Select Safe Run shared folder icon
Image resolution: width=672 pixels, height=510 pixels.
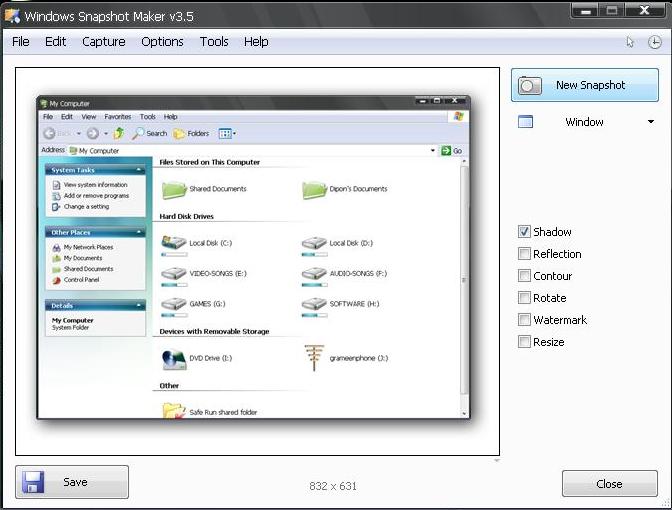point(174,411)
